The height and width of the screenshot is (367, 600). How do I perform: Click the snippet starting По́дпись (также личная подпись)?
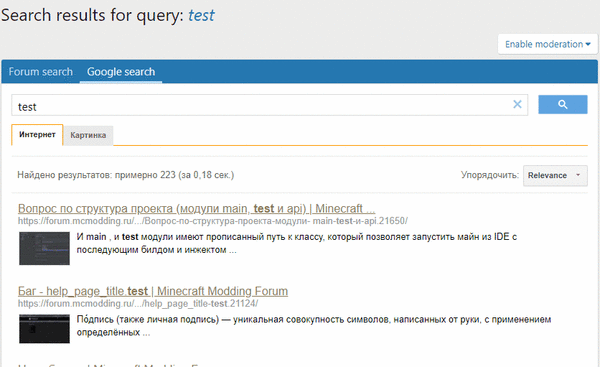coord(314,326)
